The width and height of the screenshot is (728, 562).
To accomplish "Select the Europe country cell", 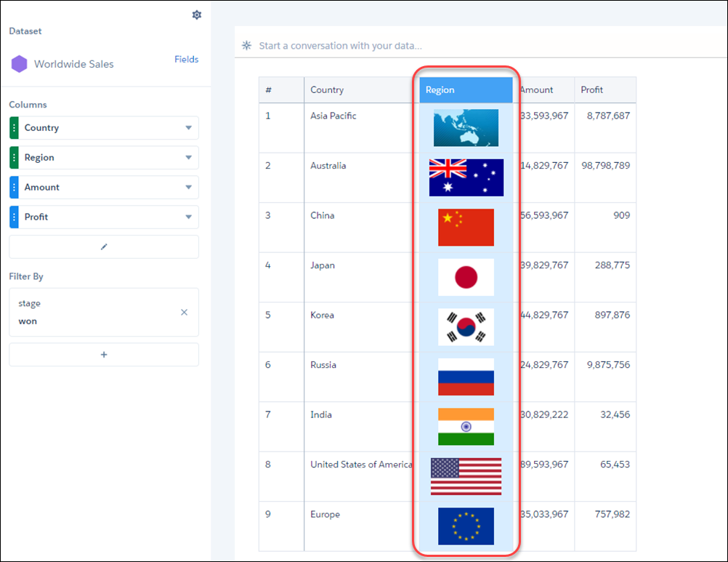I will [x=362, y=526].
